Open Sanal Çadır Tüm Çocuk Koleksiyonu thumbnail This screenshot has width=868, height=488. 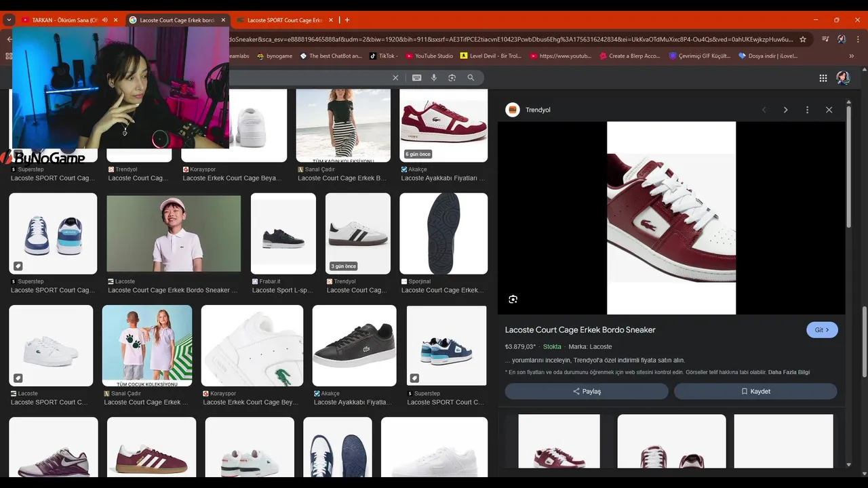click(x=147, y=346)
